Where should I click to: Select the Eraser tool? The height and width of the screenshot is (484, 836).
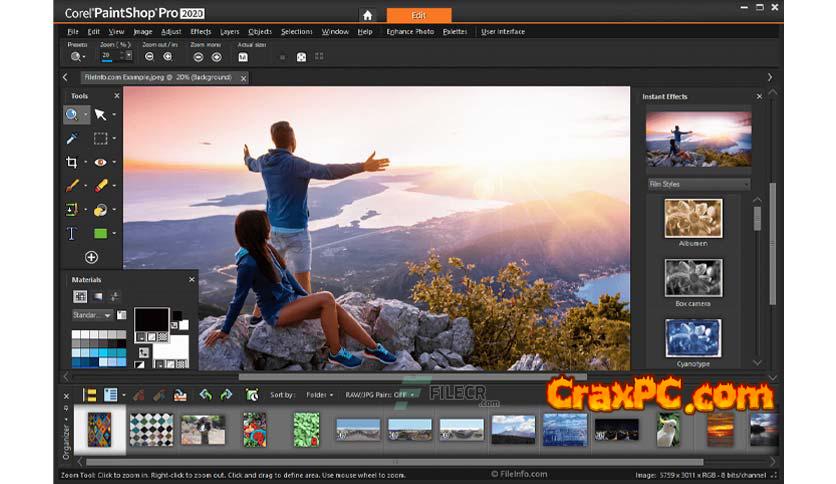(100, 186)
